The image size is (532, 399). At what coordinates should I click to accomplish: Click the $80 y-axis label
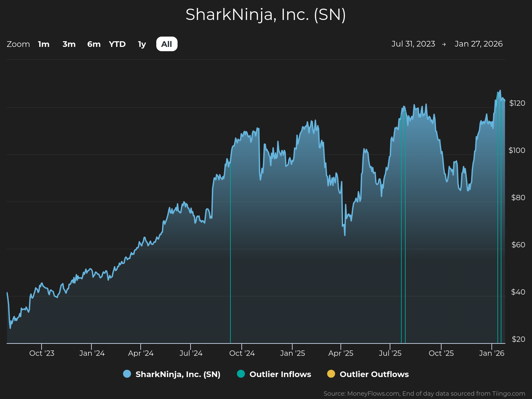pos(518,198)
